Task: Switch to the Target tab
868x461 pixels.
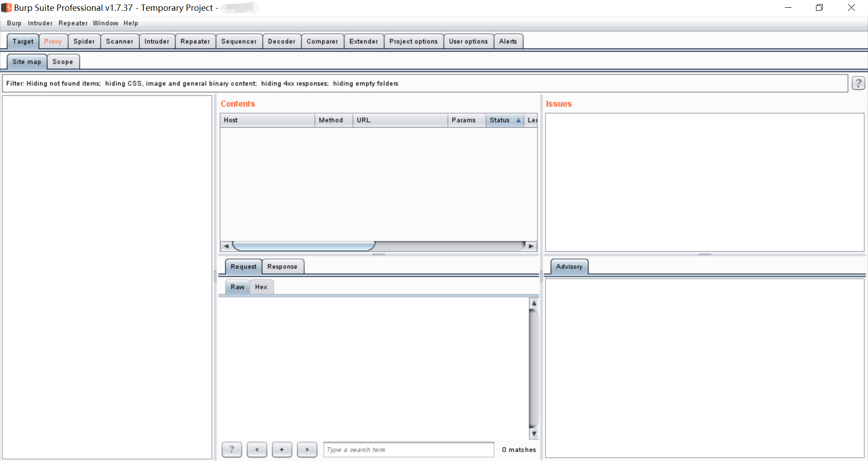Action: [x=23, y=42]
